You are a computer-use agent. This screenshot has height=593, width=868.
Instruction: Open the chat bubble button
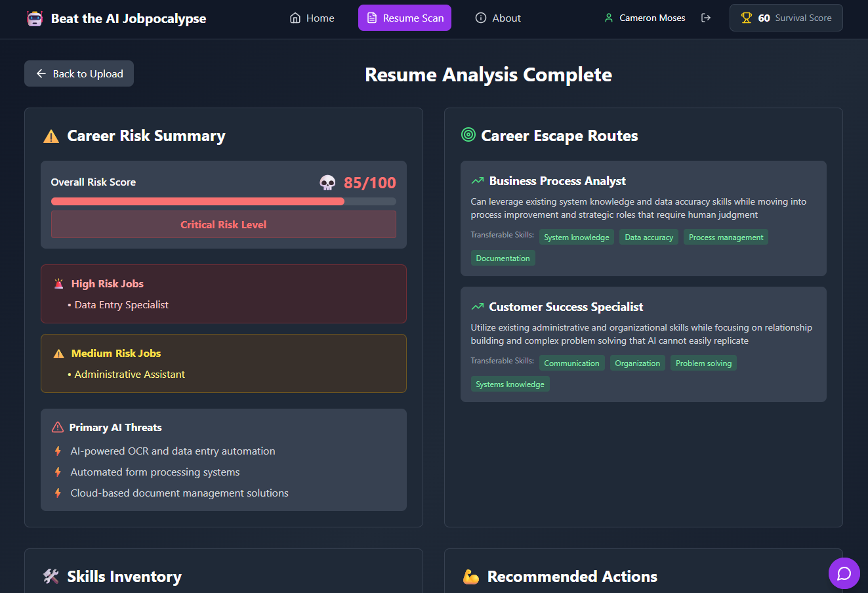(x=844, y=573)
